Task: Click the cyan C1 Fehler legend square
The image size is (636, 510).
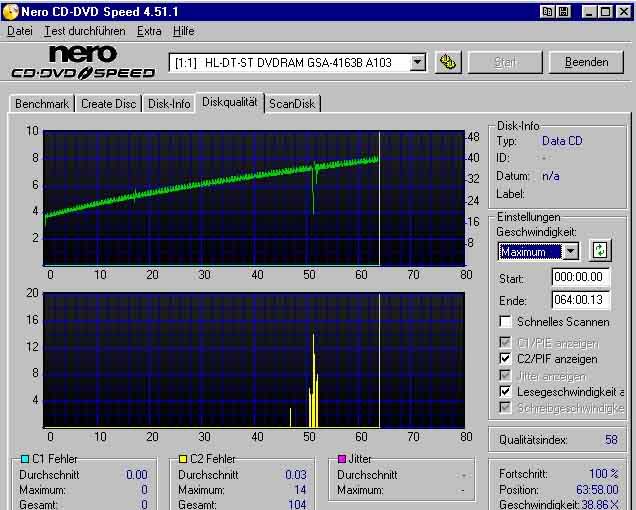Action: (x=25, y=459)
